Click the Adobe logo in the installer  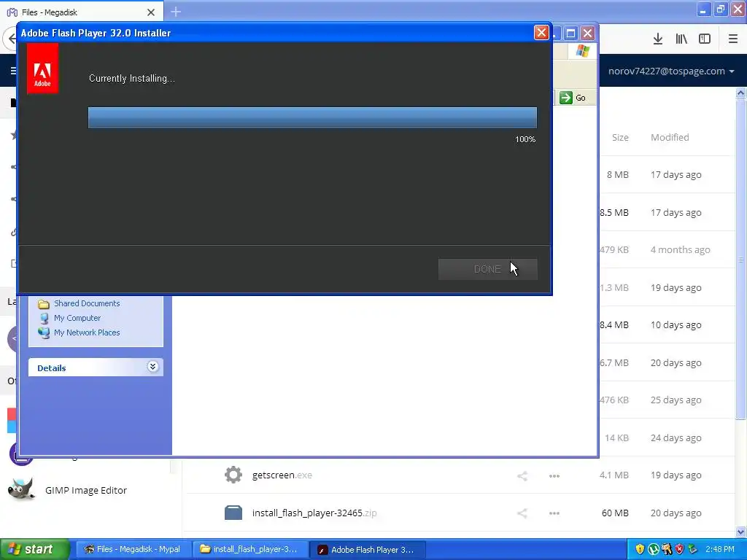point(42,69)
